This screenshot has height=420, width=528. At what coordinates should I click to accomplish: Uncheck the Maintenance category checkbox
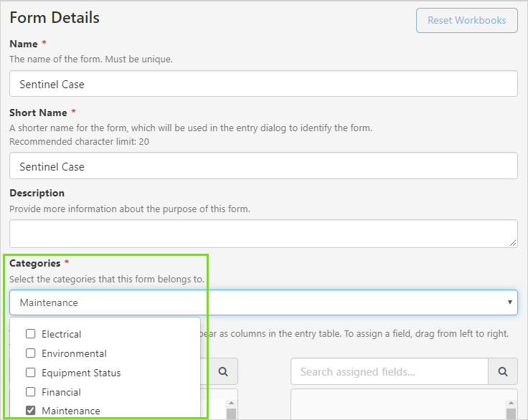(31, 411)
